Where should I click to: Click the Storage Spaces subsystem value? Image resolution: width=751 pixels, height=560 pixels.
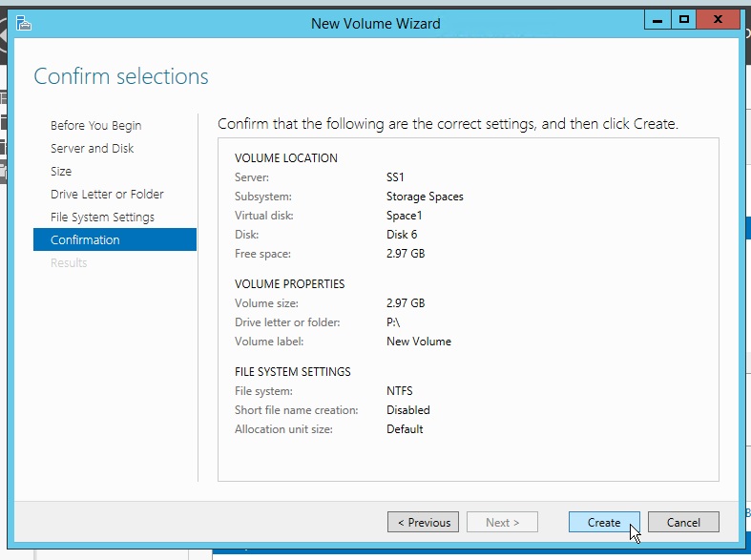[x=425, y=197]
